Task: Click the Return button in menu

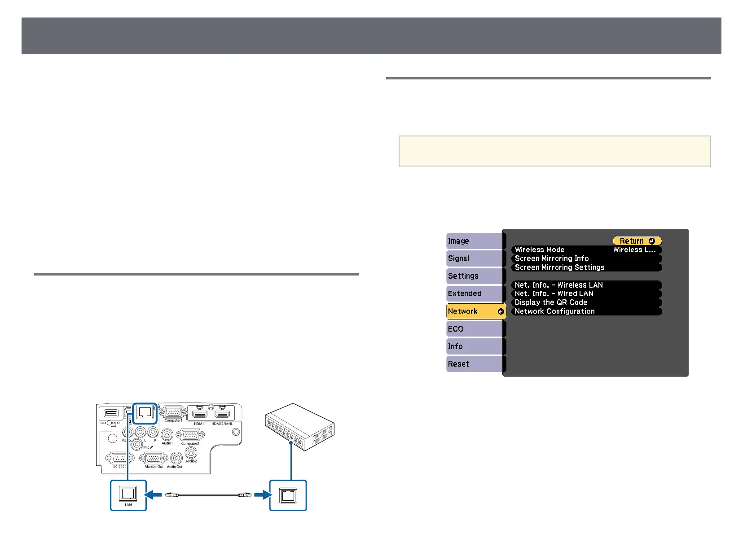Action: point(637,241)
